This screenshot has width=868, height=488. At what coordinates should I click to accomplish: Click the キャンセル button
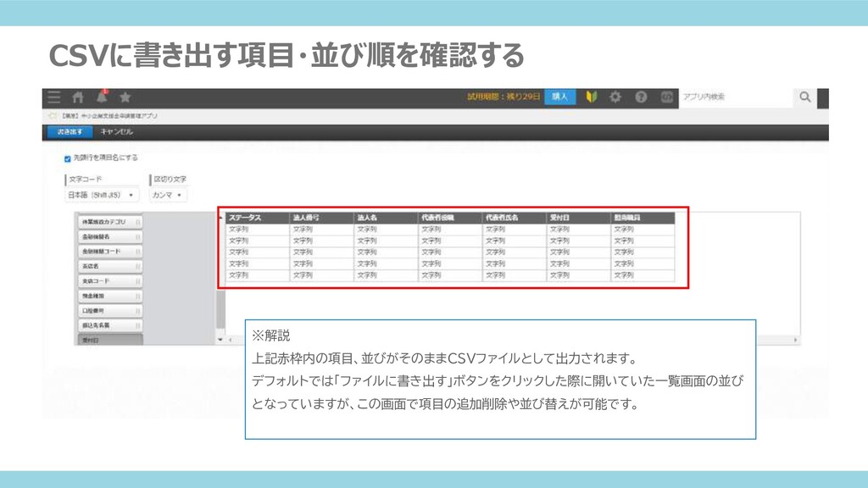[x=116, y=131]
